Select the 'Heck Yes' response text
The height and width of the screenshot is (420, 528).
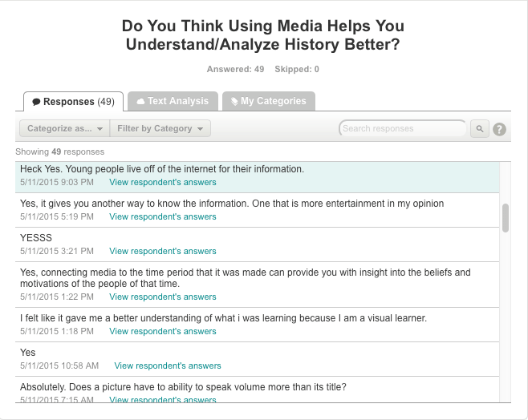[162, 169]
